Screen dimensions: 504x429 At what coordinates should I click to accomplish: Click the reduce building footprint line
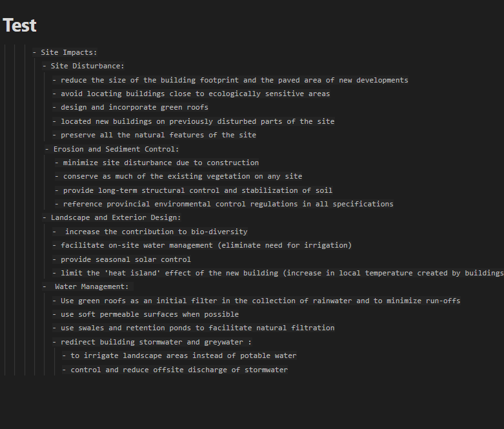coord(230,80)
